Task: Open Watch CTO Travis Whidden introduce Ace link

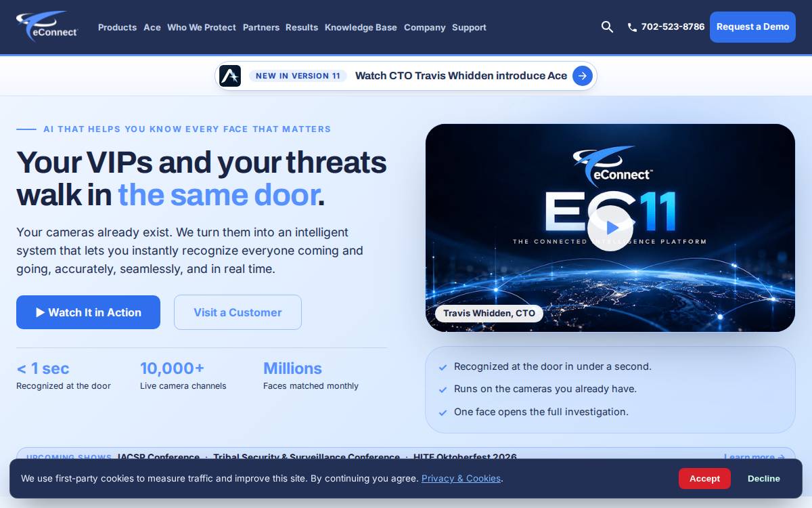Action: click(x=461, y=76)
